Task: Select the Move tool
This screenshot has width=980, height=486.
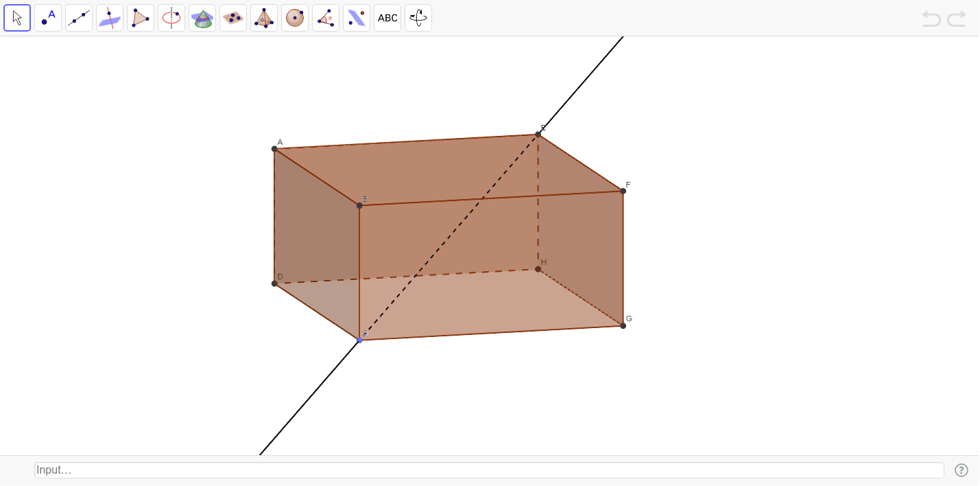Action: [x=17, y=18]
